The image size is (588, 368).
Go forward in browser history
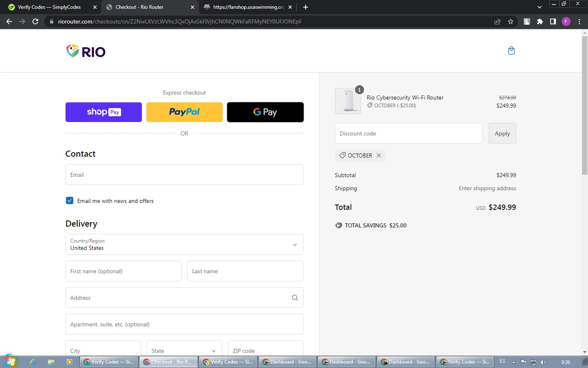(x=22, y=22)
